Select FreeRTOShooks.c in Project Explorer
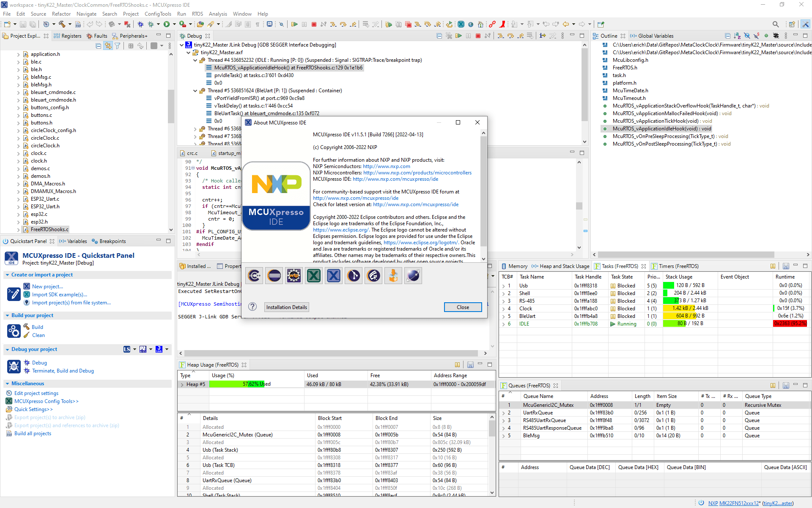 pos(49,229)
